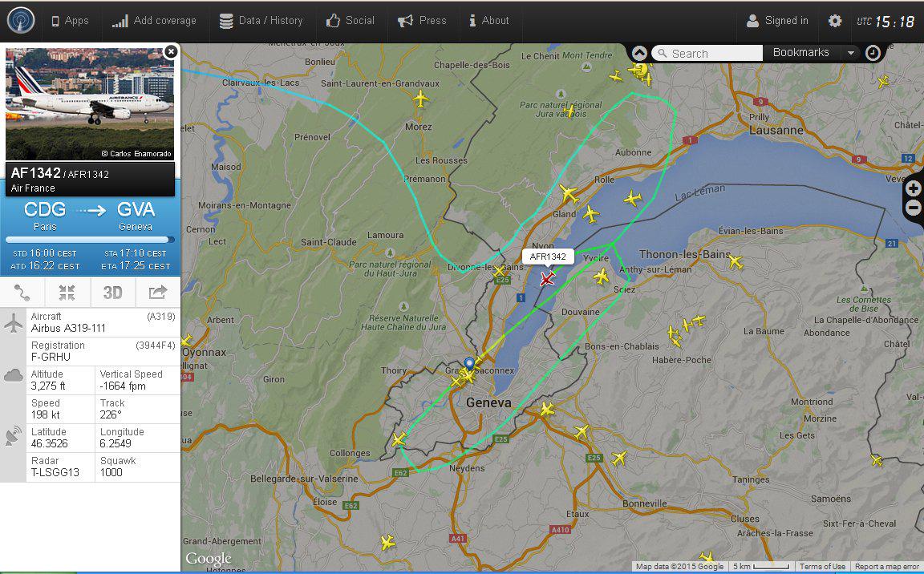Click the Airbus A319-111 aircraft type
924x574 pixels.
point(68,329)
